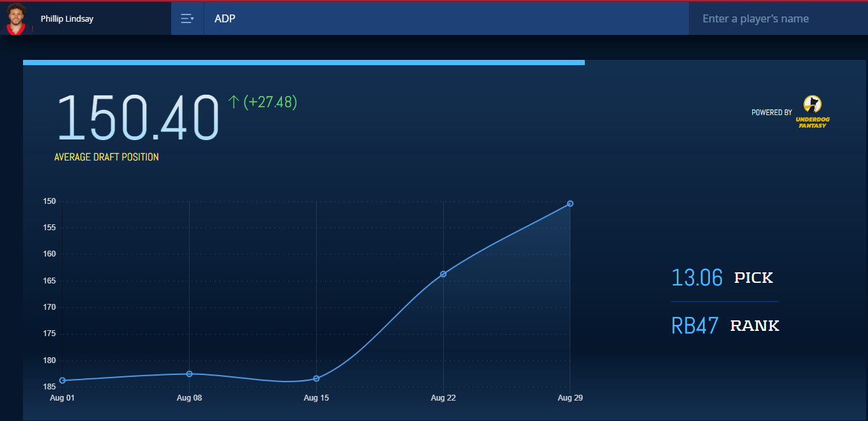Click the POWERED BY text label
This screenshot has width=868, height=421.
[x=771, y=112]
